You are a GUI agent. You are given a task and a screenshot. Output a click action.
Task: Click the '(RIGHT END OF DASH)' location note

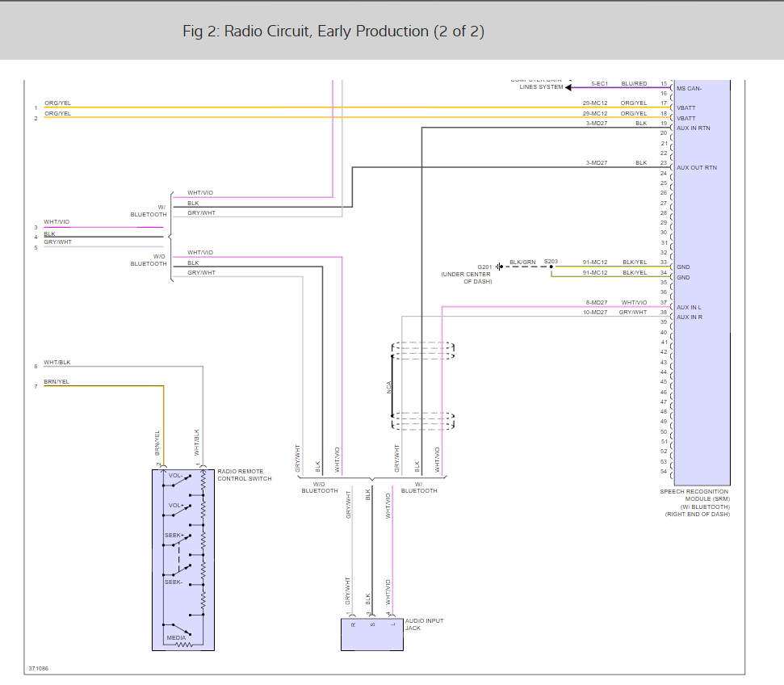pyautogui.click(x=697, y=515)
